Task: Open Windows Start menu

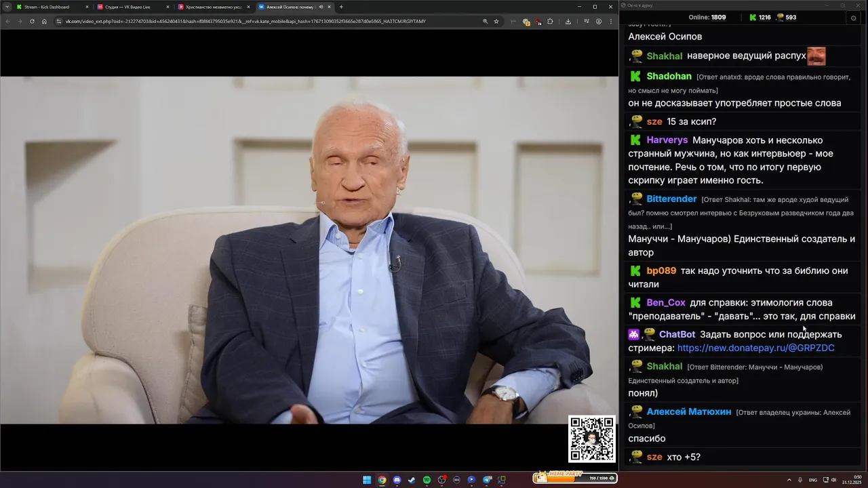Action: point(367,480)
